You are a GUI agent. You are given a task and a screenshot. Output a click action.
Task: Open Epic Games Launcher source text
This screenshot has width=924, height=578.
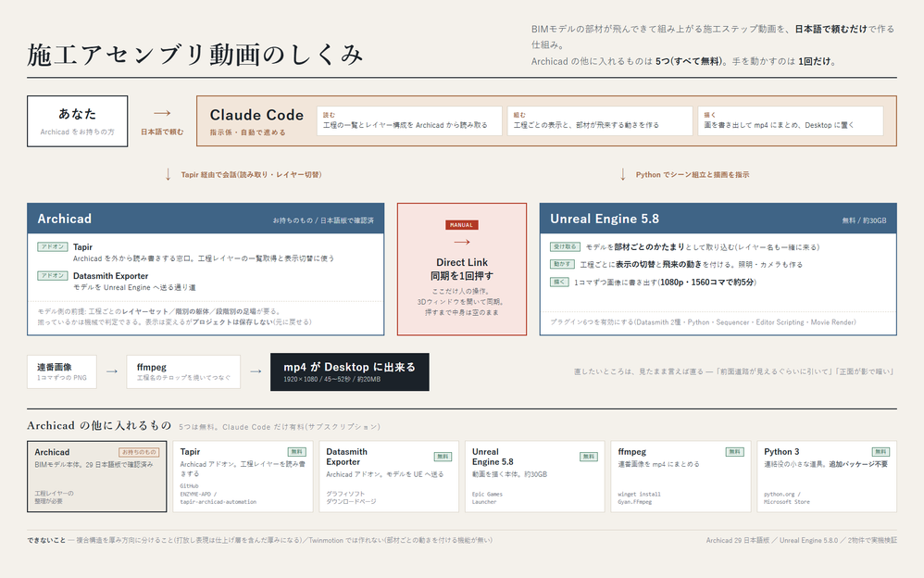click(x=487, y=498)
